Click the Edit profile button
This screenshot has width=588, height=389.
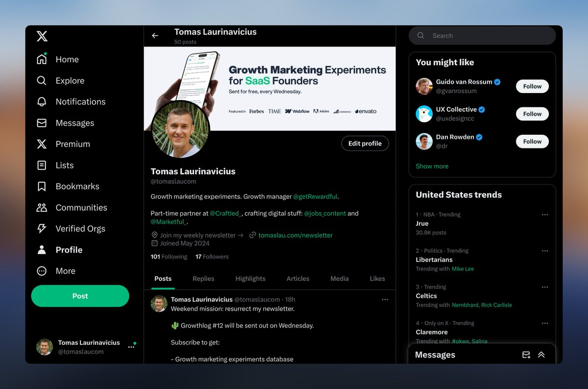pos(365,144)
